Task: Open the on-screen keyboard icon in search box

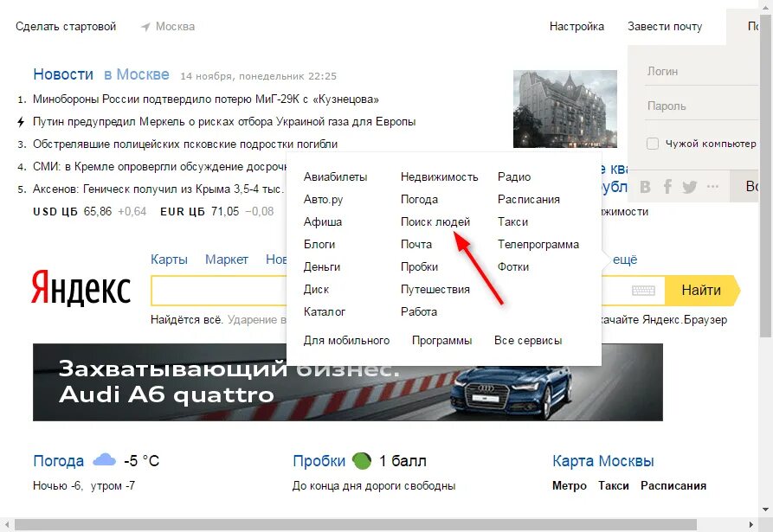Action: [643, 291]
